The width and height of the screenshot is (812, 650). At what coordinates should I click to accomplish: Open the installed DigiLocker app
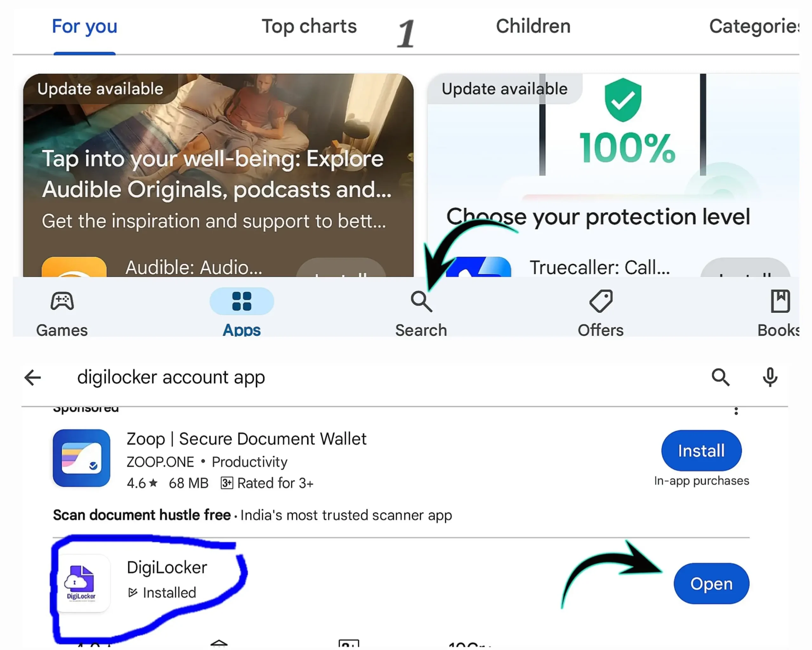[711, 584]
